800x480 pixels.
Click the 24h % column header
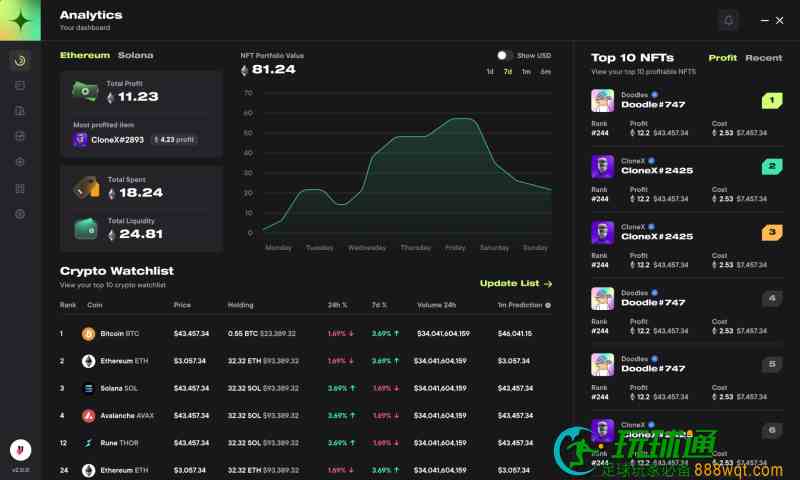tap(337, 305)
